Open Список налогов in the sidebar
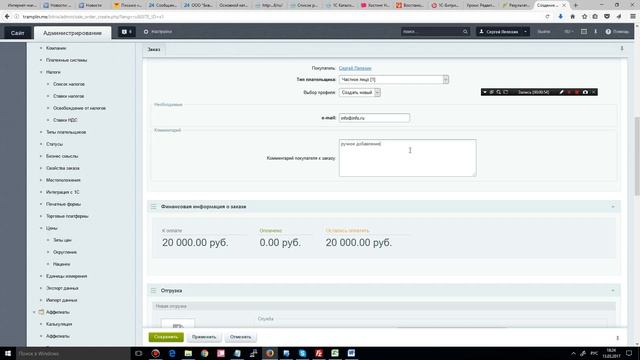The width and height of the screenshot is (640, 360). click(x=69, y=84)
